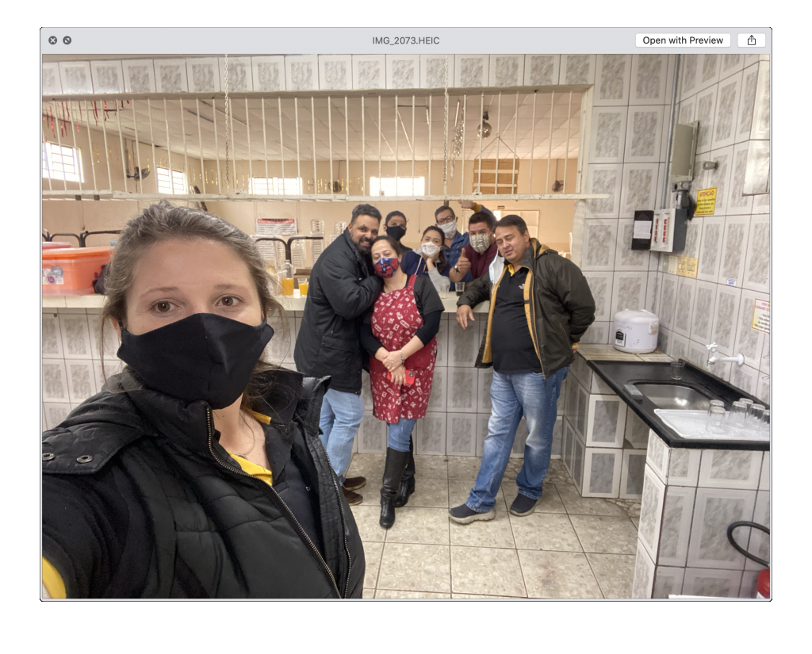Viewport: 812px width, 654px height.
Task: Click the Share icon in the title bar
Action: (751, 40)
